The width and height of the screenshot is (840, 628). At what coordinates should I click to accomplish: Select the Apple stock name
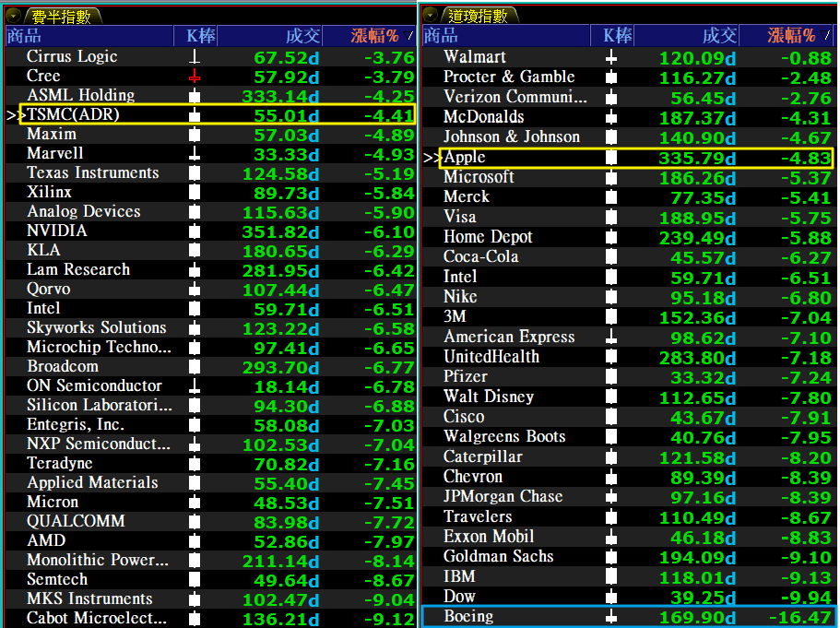(465, 158)
